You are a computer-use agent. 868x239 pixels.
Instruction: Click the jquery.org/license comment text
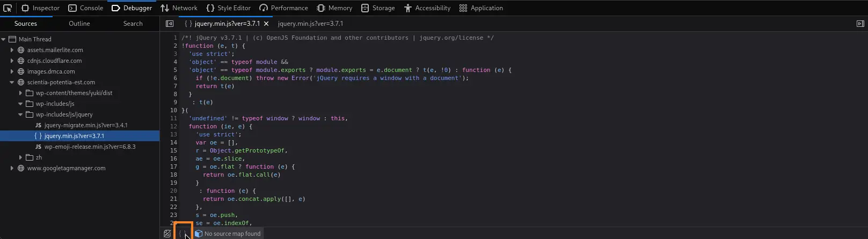(x=451, y=38)
